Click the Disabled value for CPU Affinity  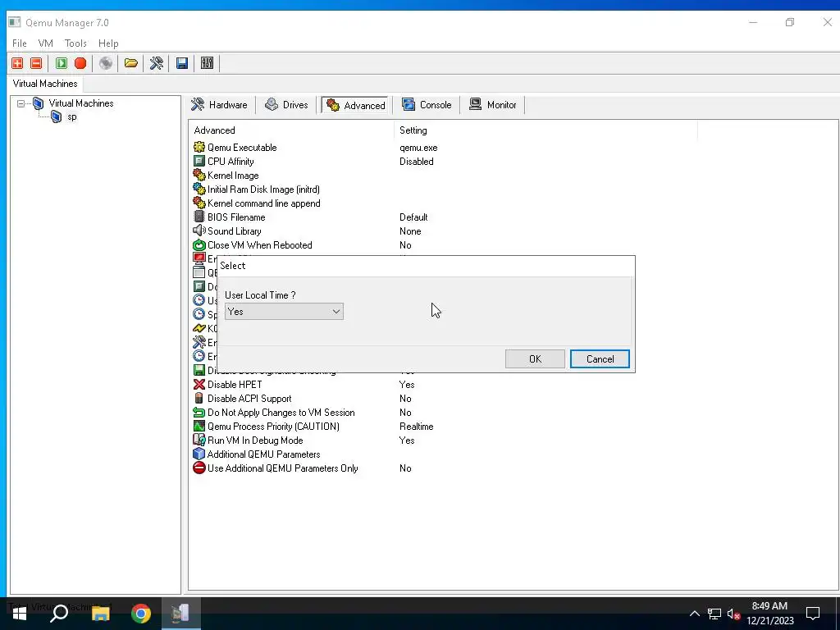(416, 162)
